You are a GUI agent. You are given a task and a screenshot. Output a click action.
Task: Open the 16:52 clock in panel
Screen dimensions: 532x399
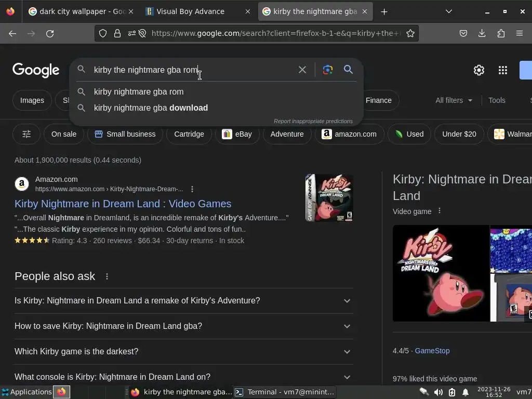tap(494, 392)
